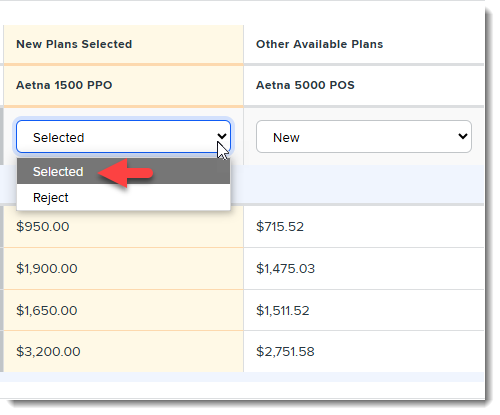Click the $1,511.52 rate cell

364,310
